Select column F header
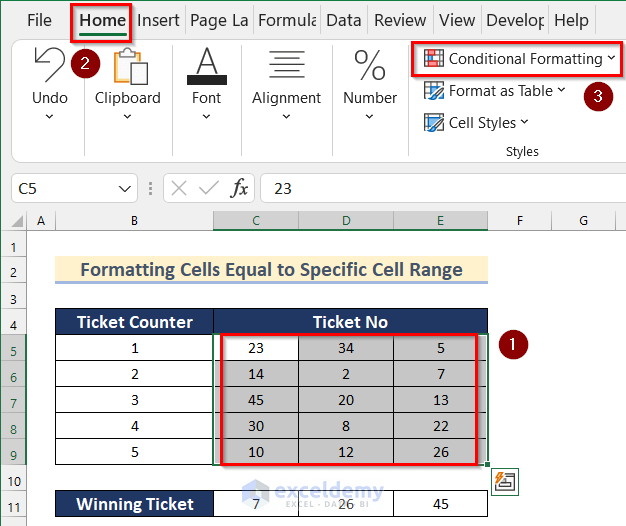This screenshot has width=626, height=526. tap(520, 220)
